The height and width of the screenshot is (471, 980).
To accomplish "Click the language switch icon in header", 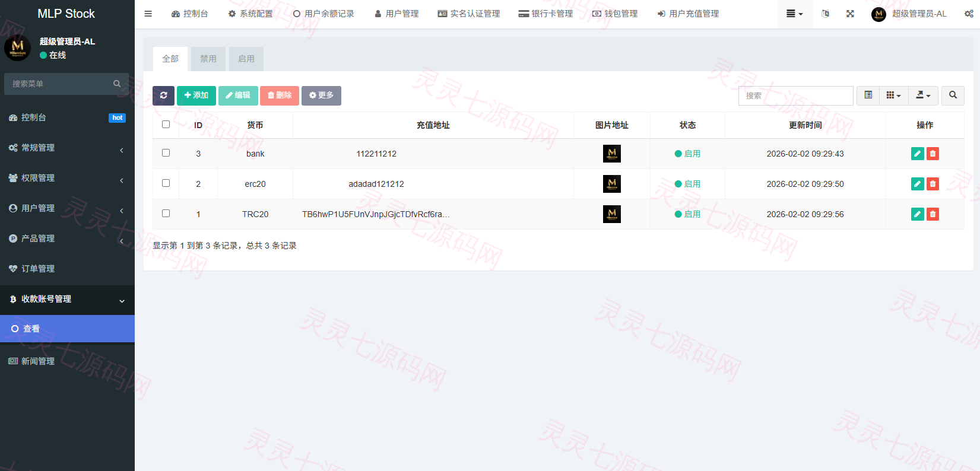I will coord(825,14).
